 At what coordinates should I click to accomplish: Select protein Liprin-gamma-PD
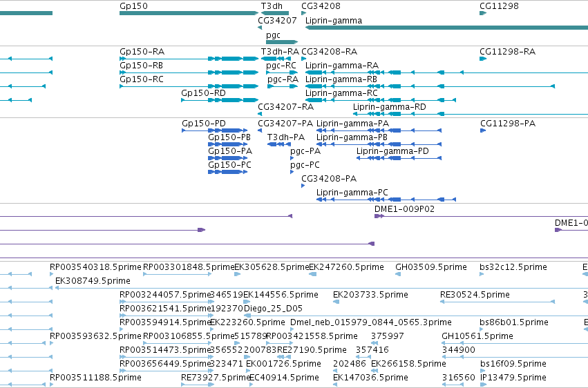(399, 158)
